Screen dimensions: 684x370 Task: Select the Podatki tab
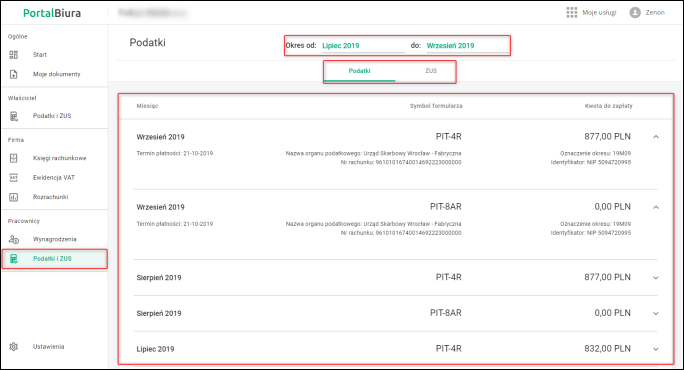click(x=359, y=71)
